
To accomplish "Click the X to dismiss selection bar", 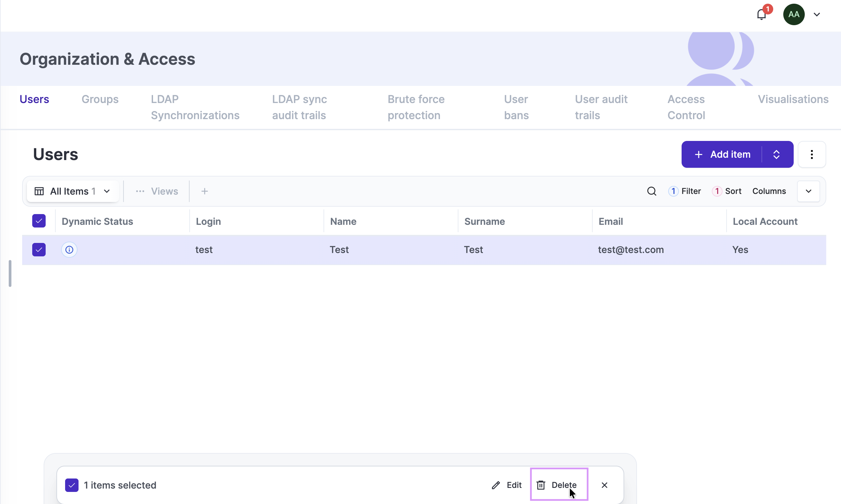I will [x=604, y=485].
